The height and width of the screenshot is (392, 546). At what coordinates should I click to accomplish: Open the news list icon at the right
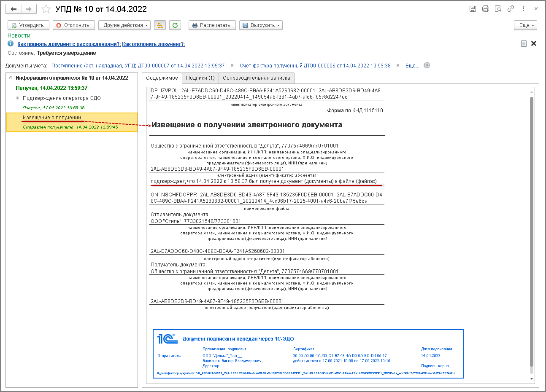point(524,43)
